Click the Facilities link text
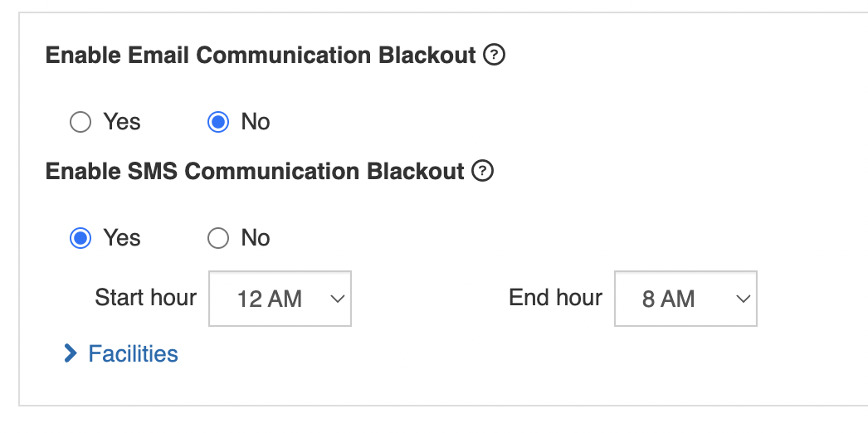This screenshot has height=433, width=868. click(x=134, y=353)
